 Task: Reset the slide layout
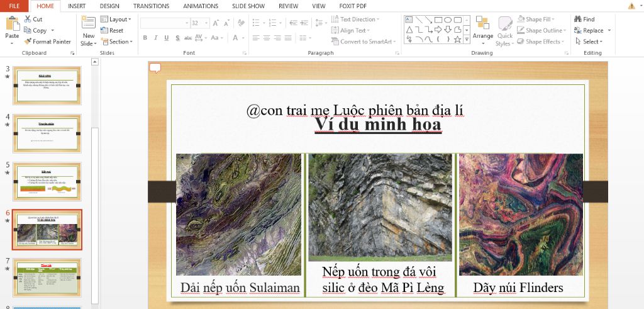click(112, 30)
